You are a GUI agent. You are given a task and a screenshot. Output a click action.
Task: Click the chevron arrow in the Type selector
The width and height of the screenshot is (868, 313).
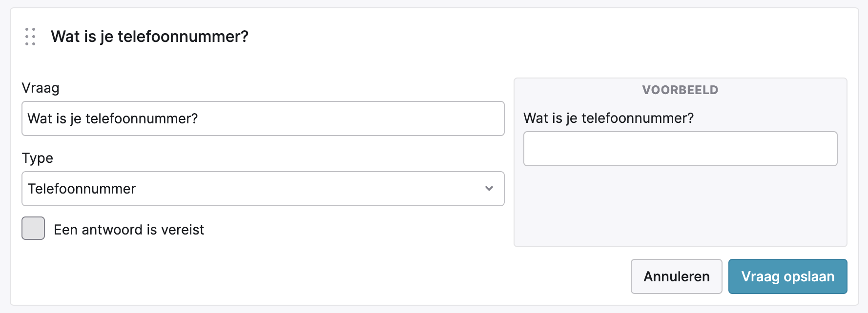click(489, 189)
